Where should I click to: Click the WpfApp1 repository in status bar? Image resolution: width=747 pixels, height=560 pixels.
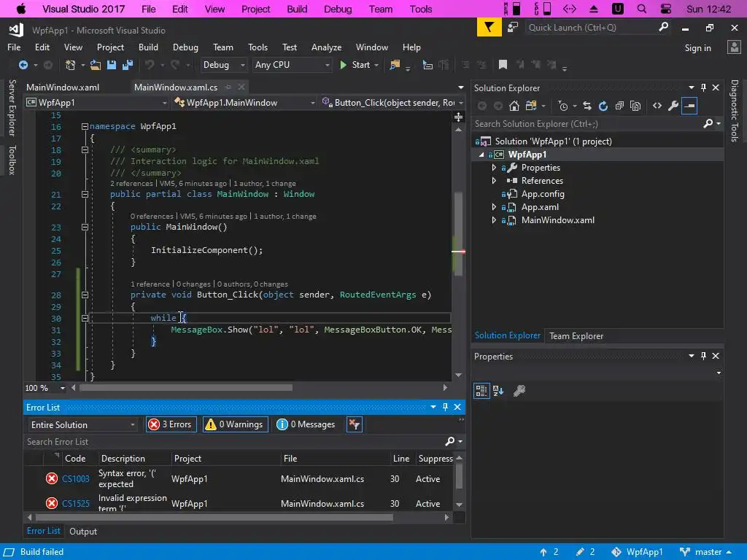638,552
